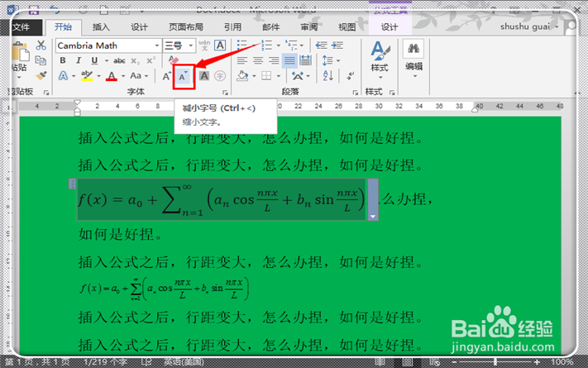Viewport: 588px width, 368px height.
Task: Click the equation move handle
Action: point(73,184)
